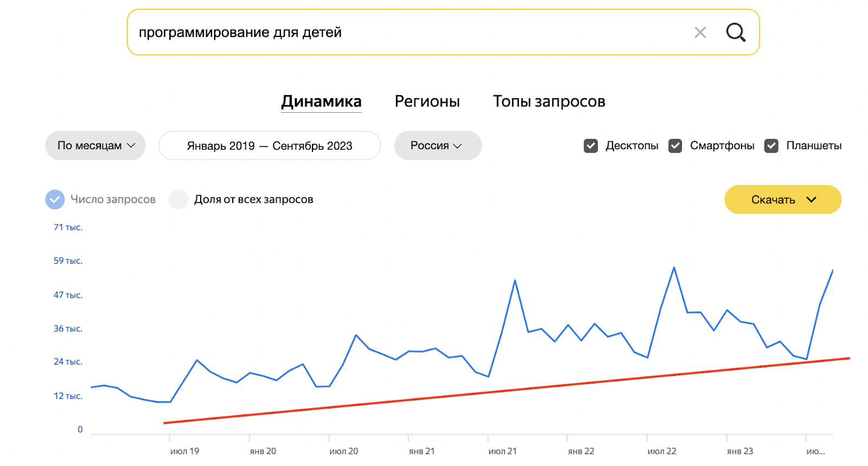This screenshot has height=466, width=868.
Task: Click the 24 тыс. axis label
Action: click(x=68, y=362)
